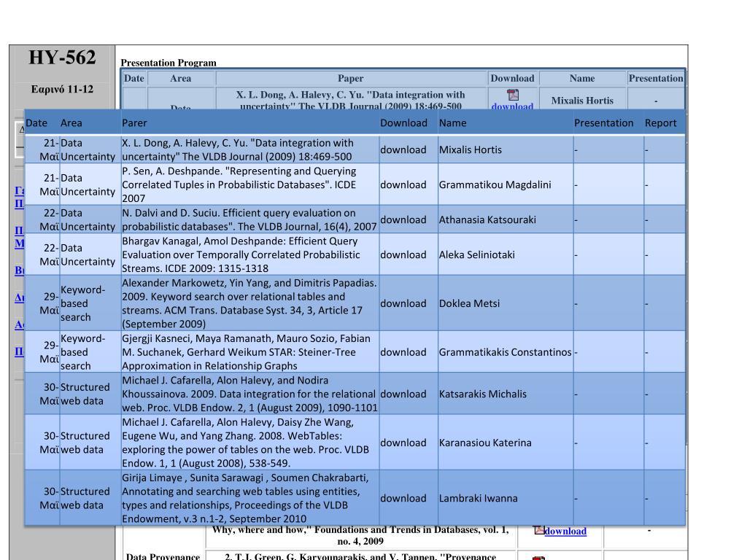Click the 'WebTables' paper title

pos(245,443)
